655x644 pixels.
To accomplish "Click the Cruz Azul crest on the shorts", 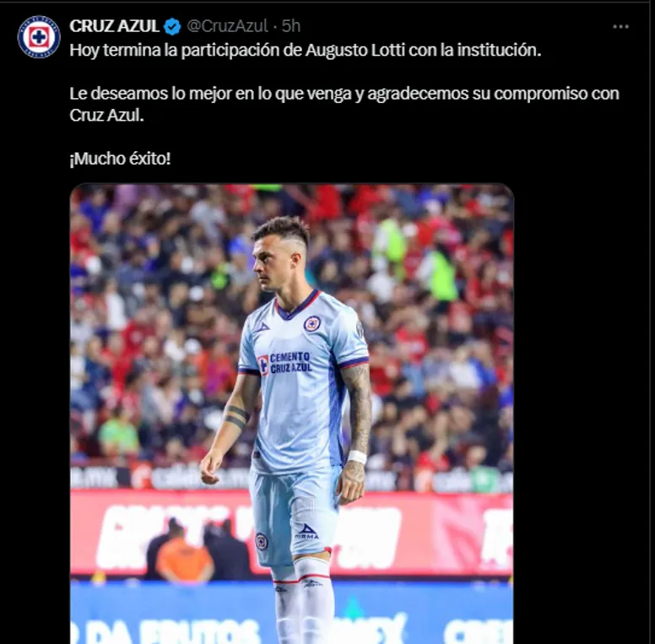I will pyautogui.click(x=262, y=541).
